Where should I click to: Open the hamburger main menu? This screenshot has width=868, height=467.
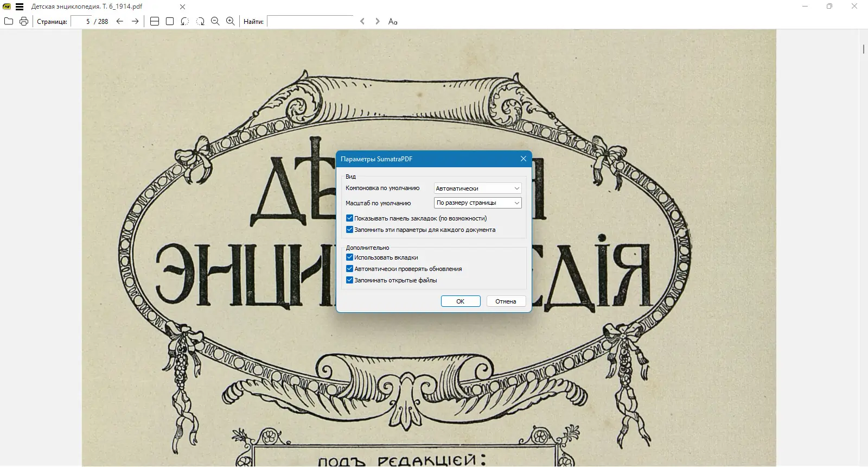coord(20,7)
